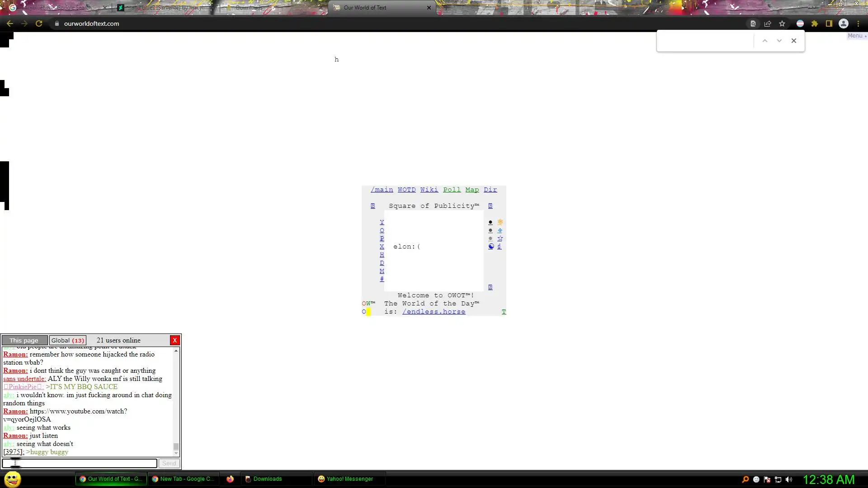The image size is (868, 488).
Task: Click the orange sun symbol link
Action: pos(500,222)
